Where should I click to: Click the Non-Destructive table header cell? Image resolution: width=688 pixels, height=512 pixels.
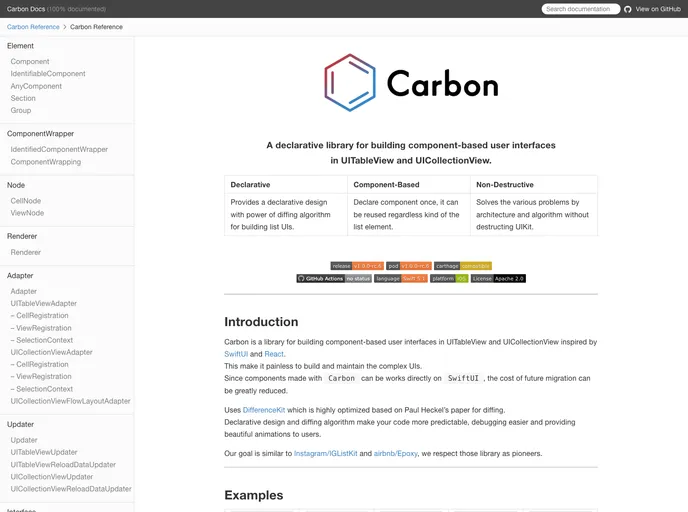pyautogui.click(x=534, y=185)
